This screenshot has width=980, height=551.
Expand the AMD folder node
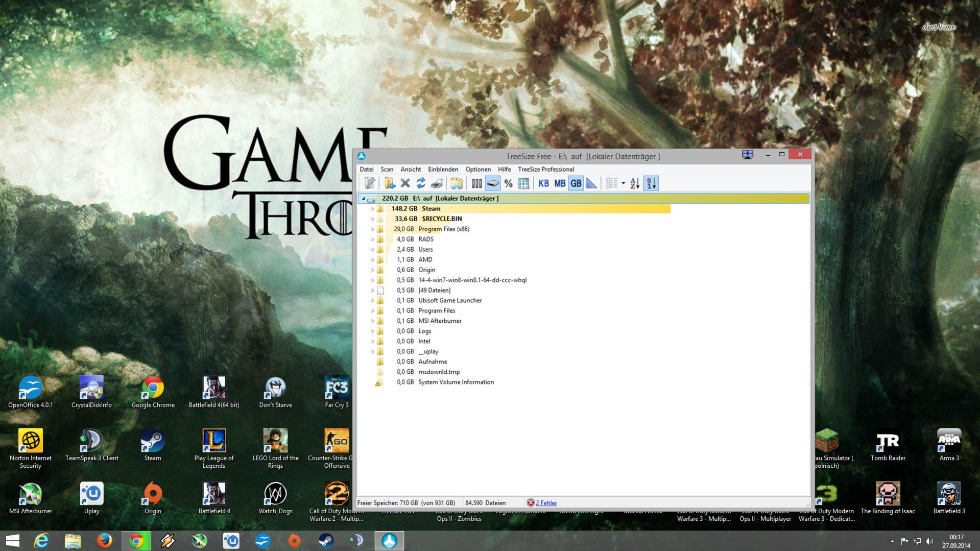point(373,260)
